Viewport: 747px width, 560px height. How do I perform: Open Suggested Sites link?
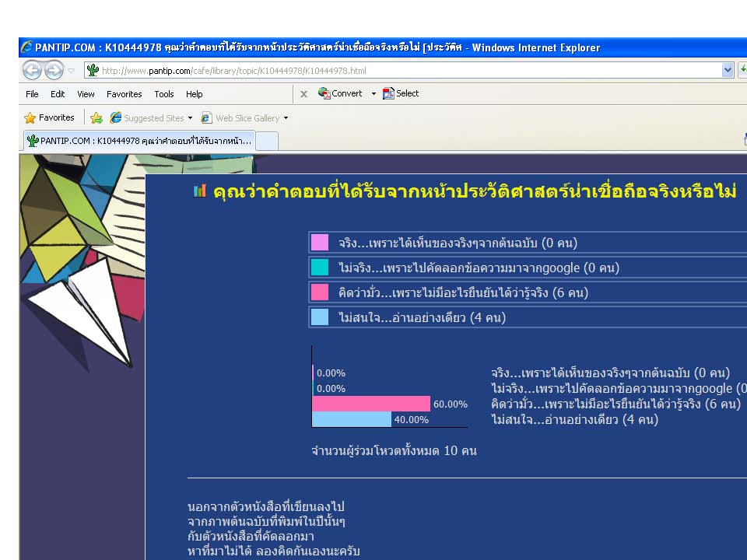tap(147, 117)
